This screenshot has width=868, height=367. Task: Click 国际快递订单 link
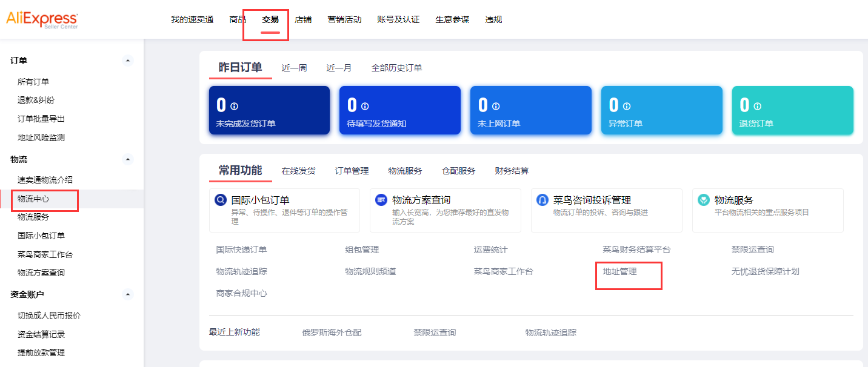pos(241,250)
